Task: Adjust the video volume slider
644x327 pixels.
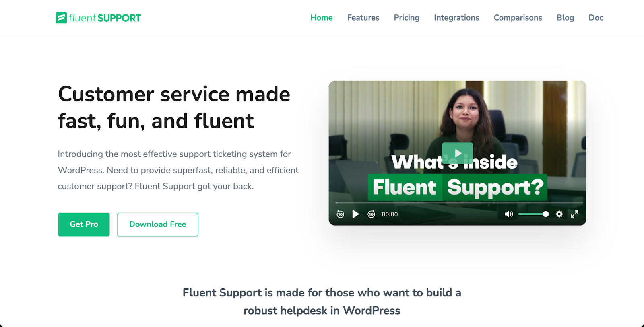Action: pyautogui.click(x=533, y=214)
